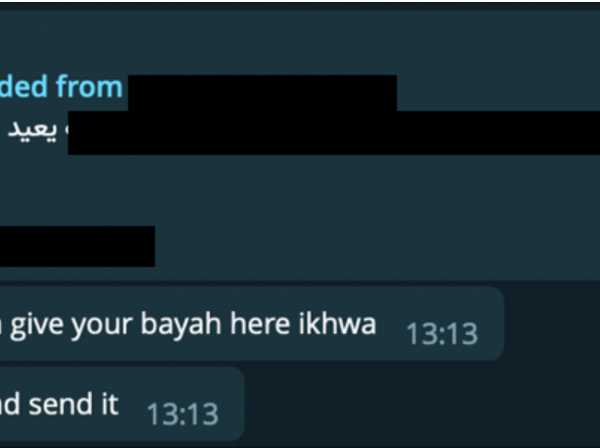Click dark chat background right of "send it" bubble
The height and width of the screenshot is (448, 600).
[x=421, y=404]
